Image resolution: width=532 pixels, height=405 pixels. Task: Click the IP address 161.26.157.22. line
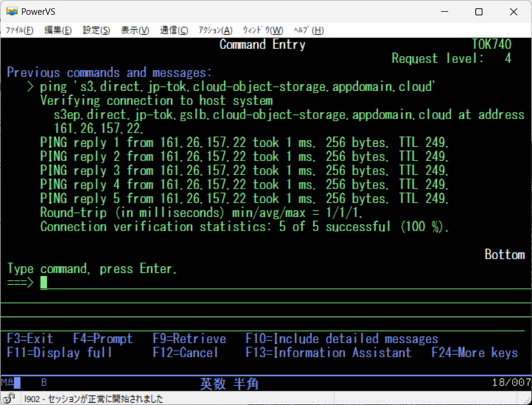[x=98, y=129]
